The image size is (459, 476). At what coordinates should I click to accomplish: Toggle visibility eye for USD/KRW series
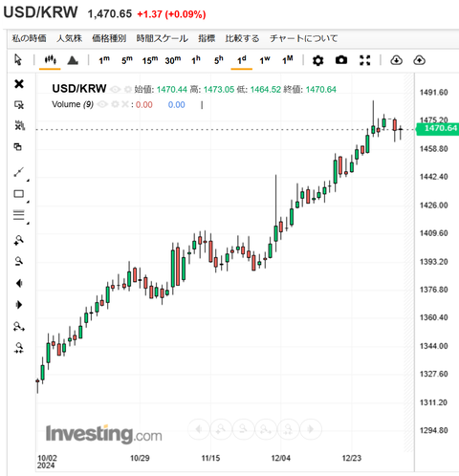click(x=115, y=90)
